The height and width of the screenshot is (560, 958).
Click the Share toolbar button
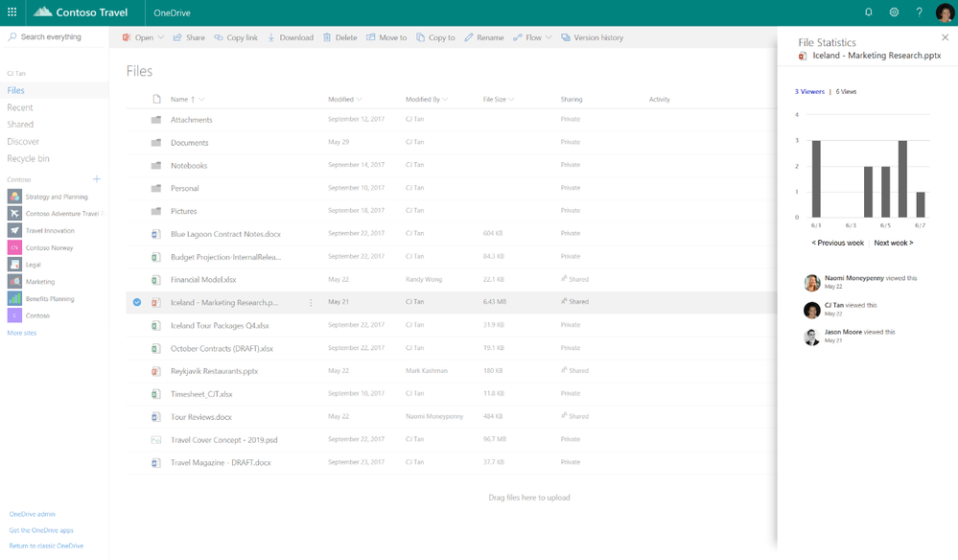tap(190, 37)
